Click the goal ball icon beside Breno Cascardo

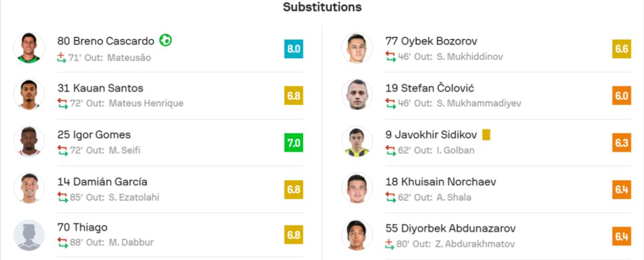coord(165,40)
